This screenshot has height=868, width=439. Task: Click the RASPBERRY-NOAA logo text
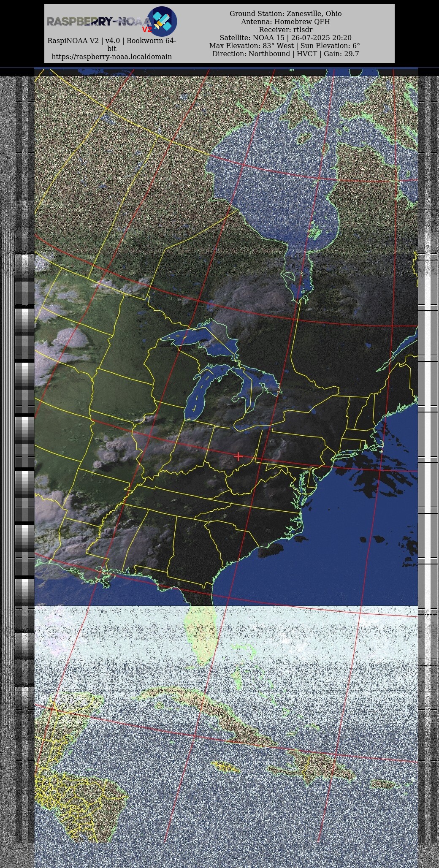97,22
